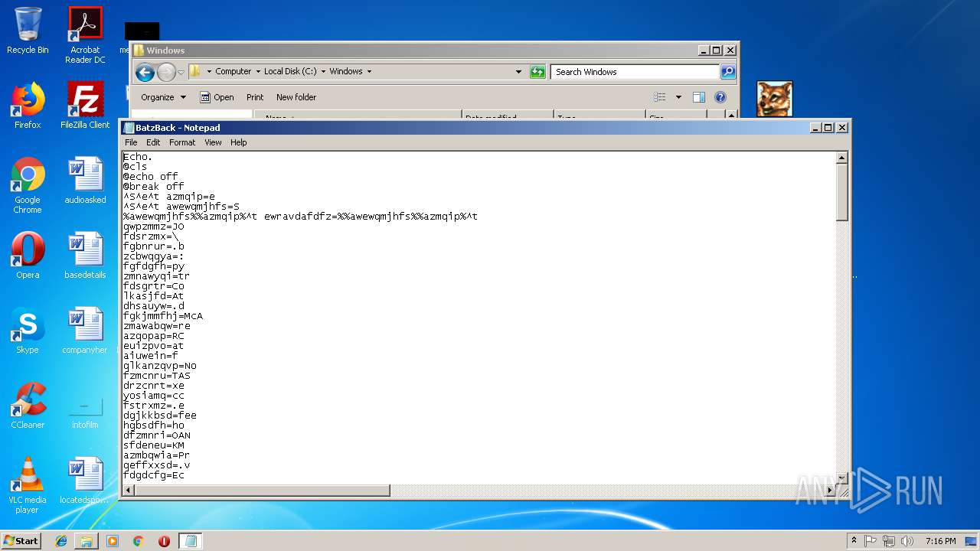
Task: Click Notepad horizontal scrollbar thumb
Action: [262, 490]
